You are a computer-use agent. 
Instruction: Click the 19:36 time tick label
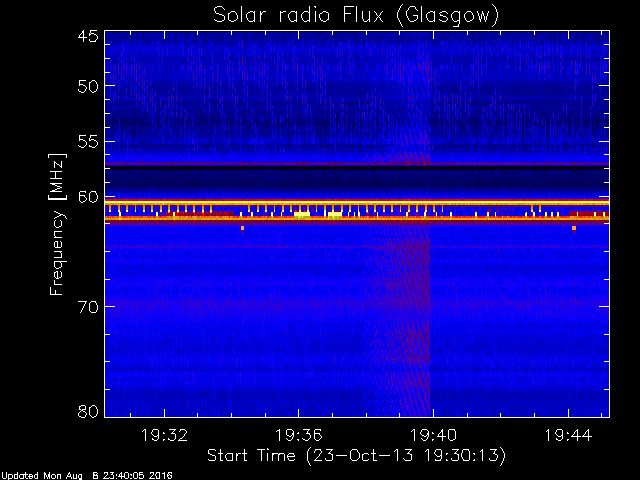pos(299,435)
